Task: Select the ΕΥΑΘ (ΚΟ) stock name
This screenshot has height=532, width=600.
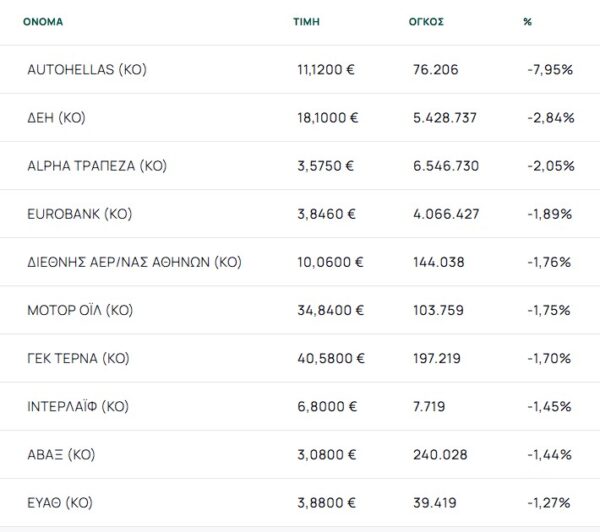Action: point(59,502)
